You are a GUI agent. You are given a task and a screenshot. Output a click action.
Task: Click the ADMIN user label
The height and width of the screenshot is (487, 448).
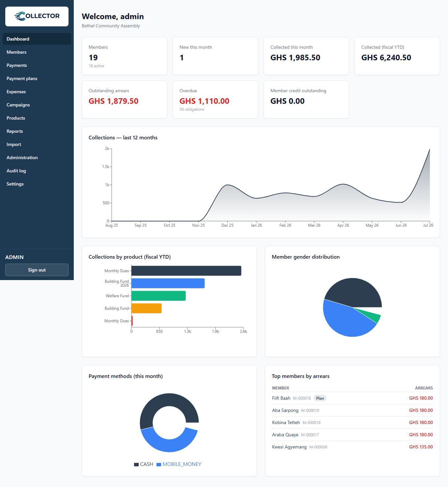click(14, 257)
